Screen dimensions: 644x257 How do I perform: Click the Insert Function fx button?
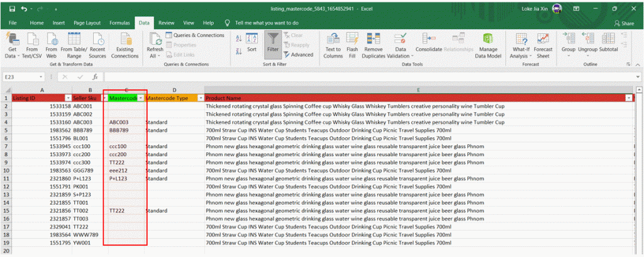click(x=95, y=77)
